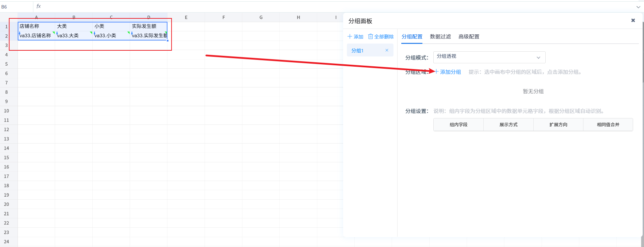This screenshot has width=644, height=247.
Task: Click the 全部删除 trash icon
Action: (x=370, y=37)
